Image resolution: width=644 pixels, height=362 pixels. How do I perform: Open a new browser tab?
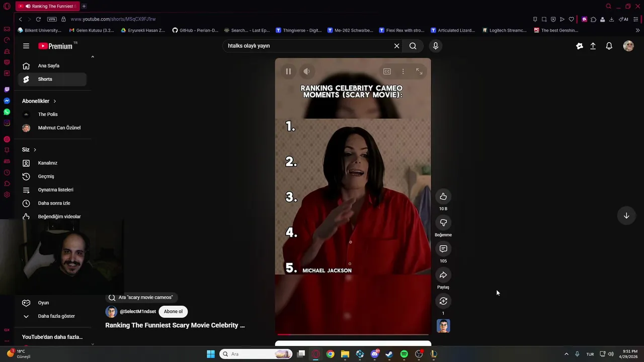(84, 6)
